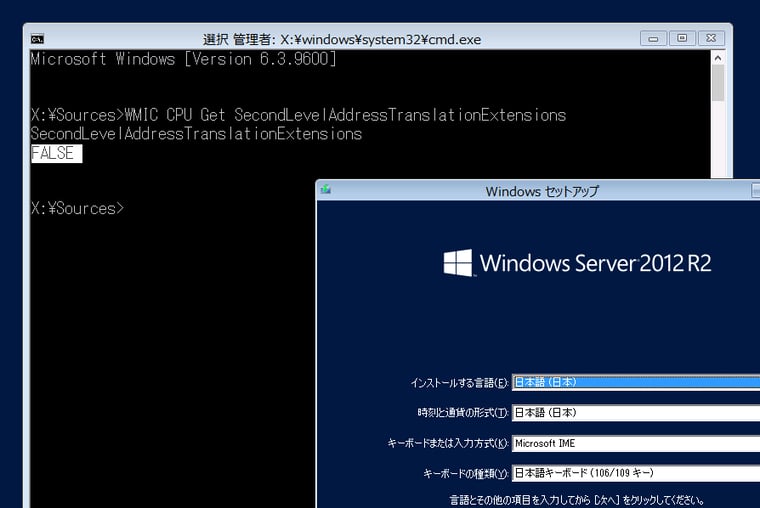Click the インストールする言語 label

(459, 383)
